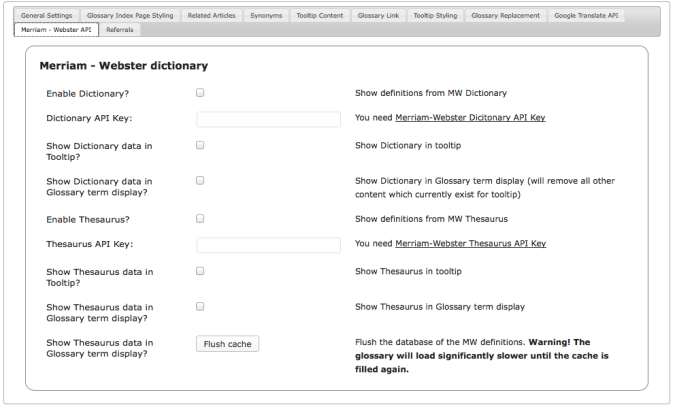Viewport: 675px width, 407px height.
Task: Check Show Dictionary data in Glossary term display
Action: (x=200, y=180)
